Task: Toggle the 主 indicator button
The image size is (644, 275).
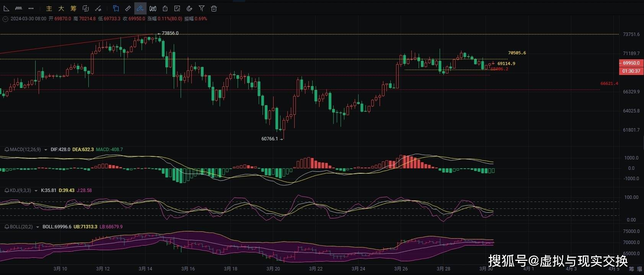Action: tap(49, 8)
